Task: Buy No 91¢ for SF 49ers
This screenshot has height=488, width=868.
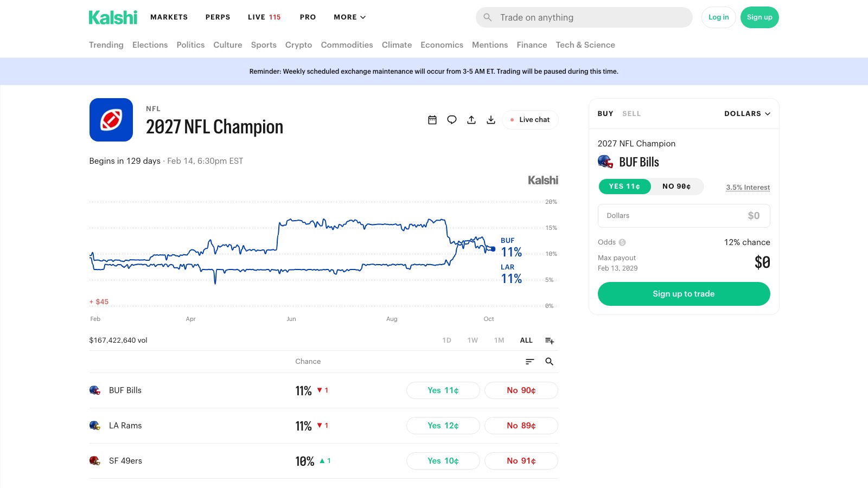Action: (x=521, y=461)
